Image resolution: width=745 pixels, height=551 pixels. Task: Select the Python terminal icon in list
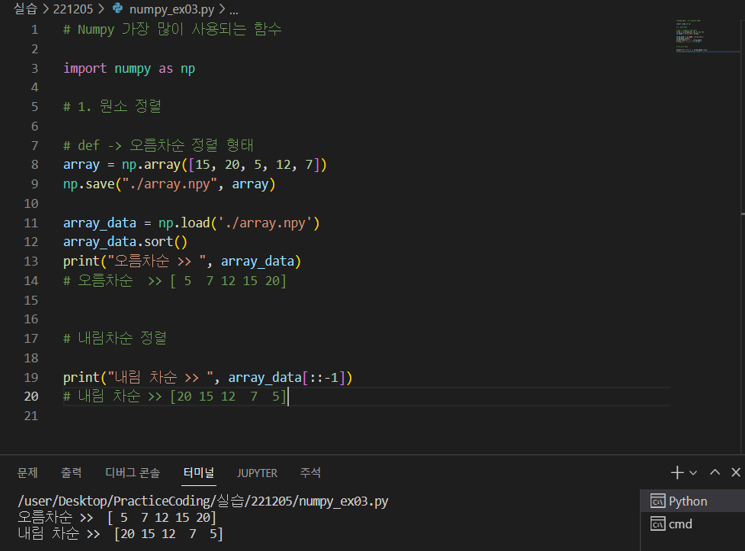(x=658, y=501)
